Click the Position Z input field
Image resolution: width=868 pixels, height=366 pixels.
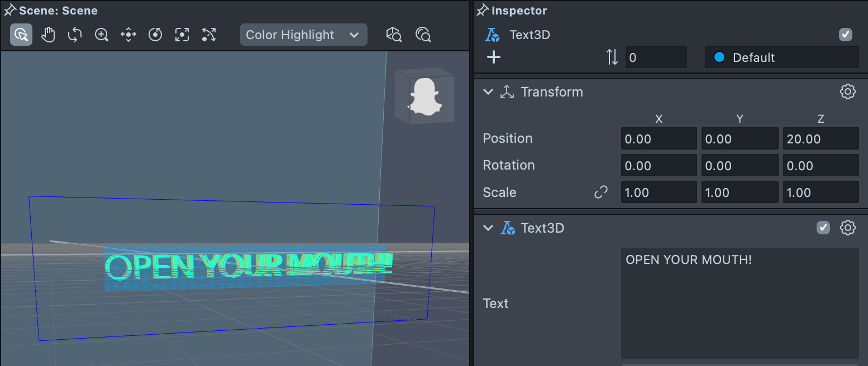tap(820, 139)
